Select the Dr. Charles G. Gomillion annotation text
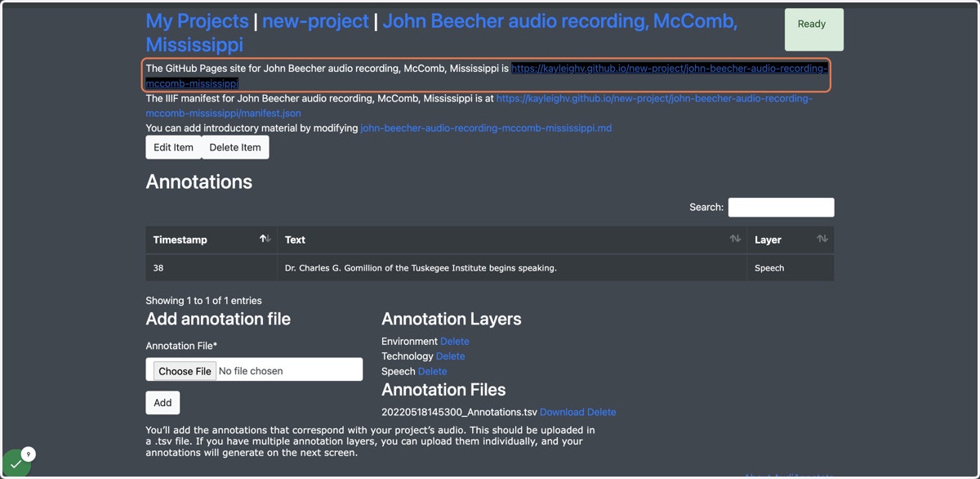Viewport: 980px width, 479px height. (x=421, y=268)
